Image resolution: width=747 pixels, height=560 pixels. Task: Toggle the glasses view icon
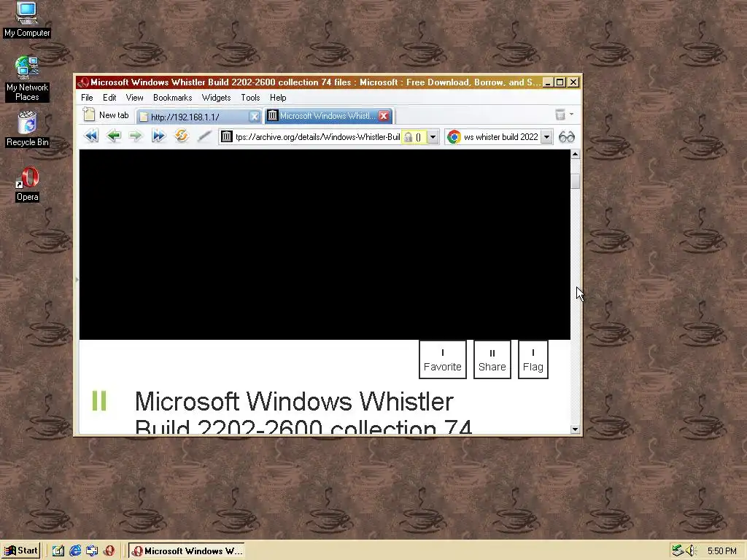tap(566, 137)
